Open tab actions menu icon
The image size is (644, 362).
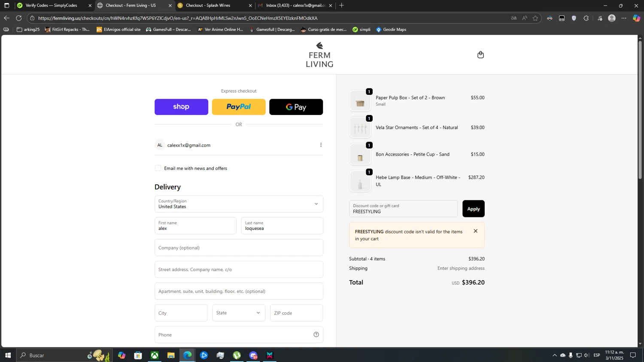click(6, 6)
